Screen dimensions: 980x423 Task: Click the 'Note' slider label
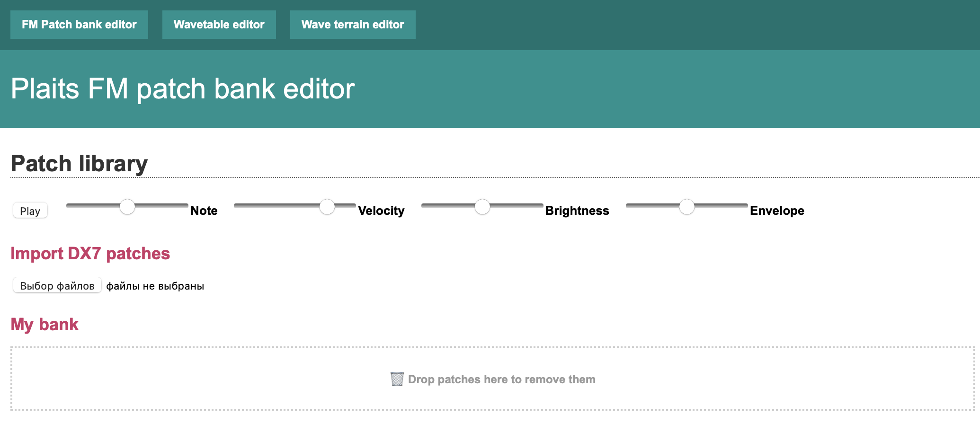coord(204,211)
